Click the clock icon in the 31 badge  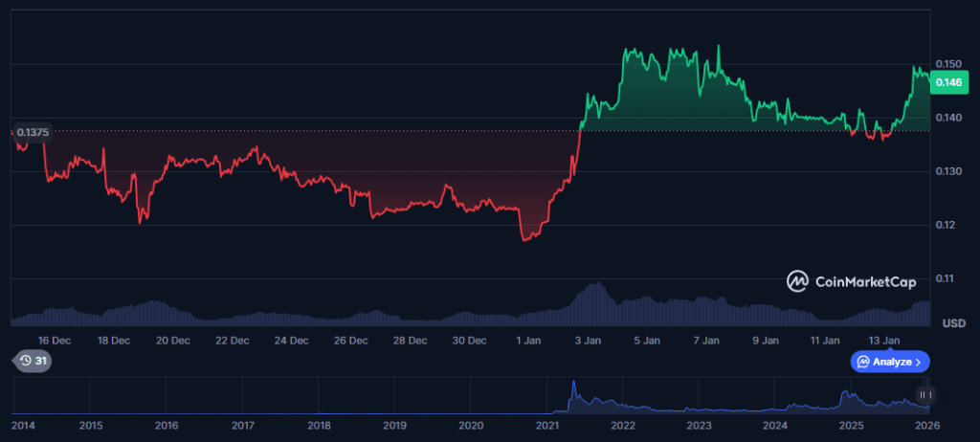pyautogui.click(x=24, y=361)
